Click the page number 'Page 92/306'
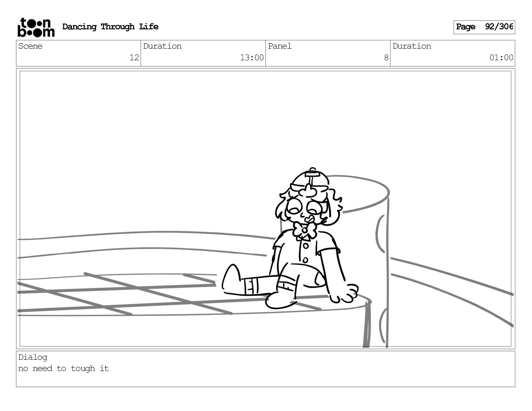 (484, 27)
